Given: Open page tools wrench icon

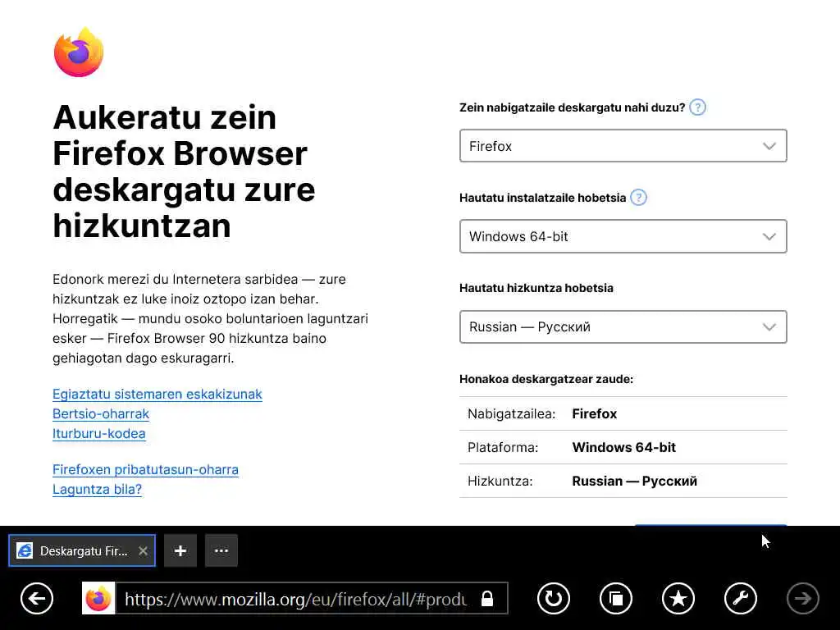Looking at the screenshot, I should [x=741, y=598].
